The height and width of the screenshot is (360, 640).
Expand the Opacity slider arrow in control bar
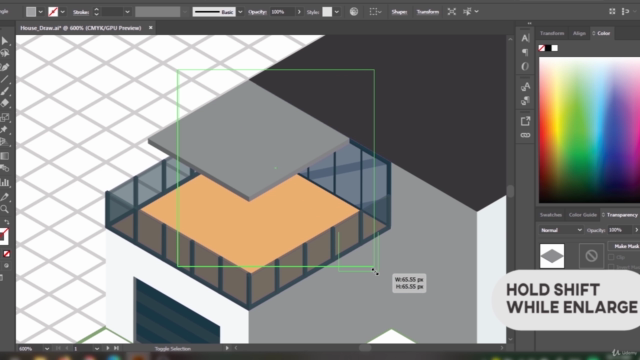[299, 12]
